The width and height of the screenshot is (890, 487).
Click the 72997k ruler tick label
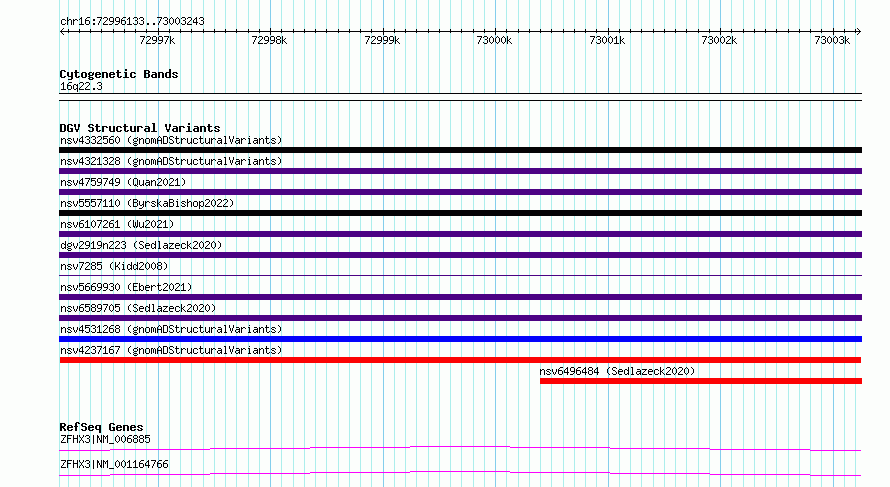pos(157,40)
